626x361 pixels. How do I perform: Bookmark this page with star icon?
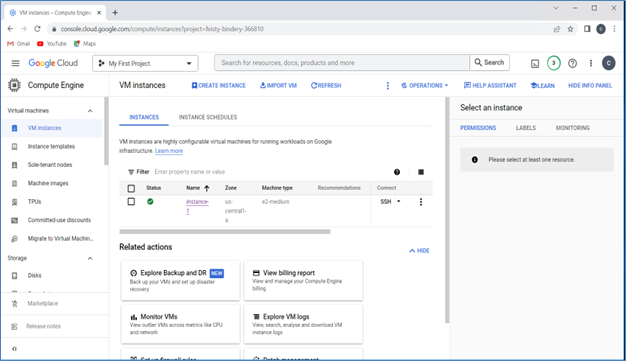(x=570, y=29)
